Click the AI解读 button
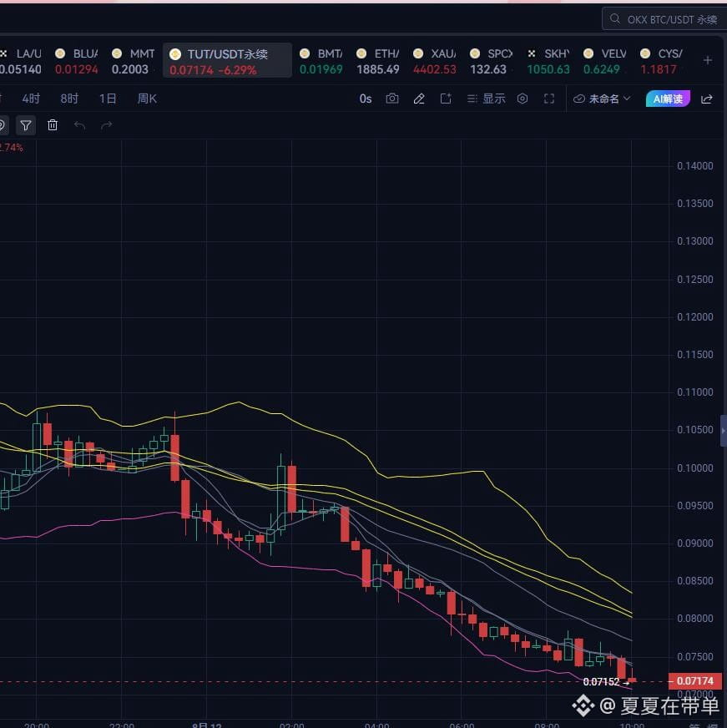Viewport: 727px width, 728px height. pos(668,99)
